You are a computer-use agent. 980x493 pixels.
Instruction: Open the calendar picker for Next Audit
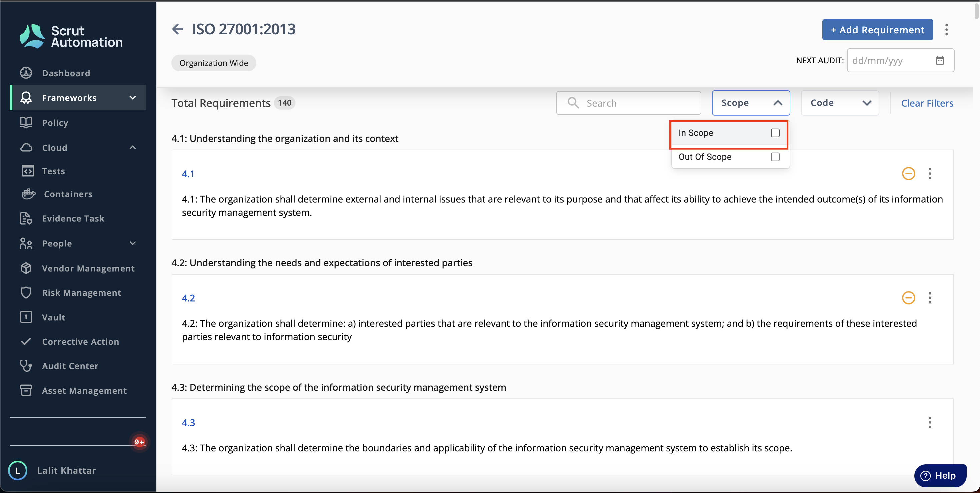point(940,60)
